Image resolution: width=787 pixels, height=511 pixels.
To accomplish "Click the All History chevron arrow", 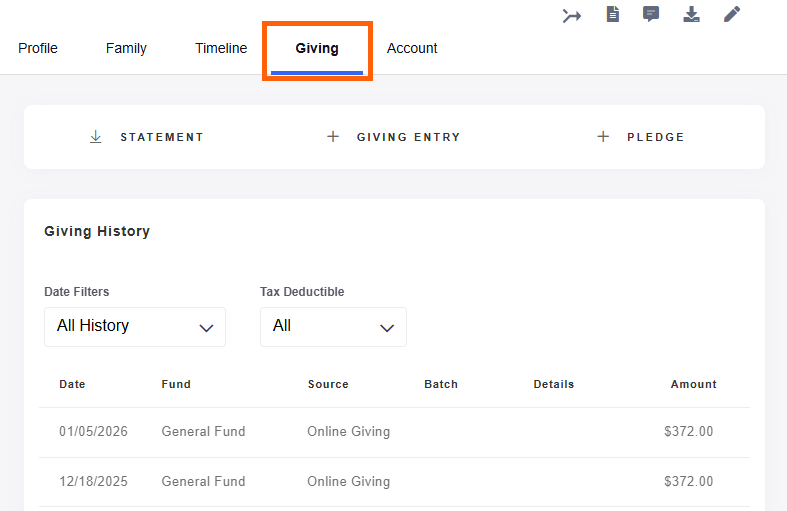I will point(206,328).
